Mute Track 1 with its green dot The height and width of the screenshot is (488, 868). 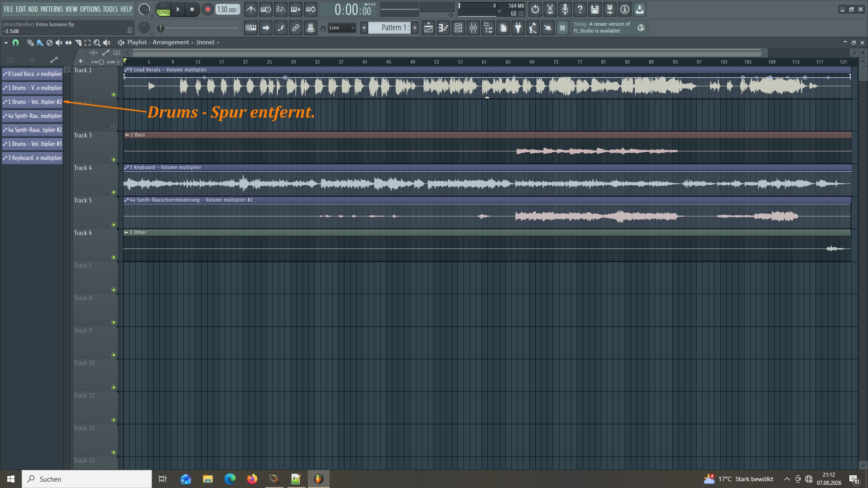(113, 95)
